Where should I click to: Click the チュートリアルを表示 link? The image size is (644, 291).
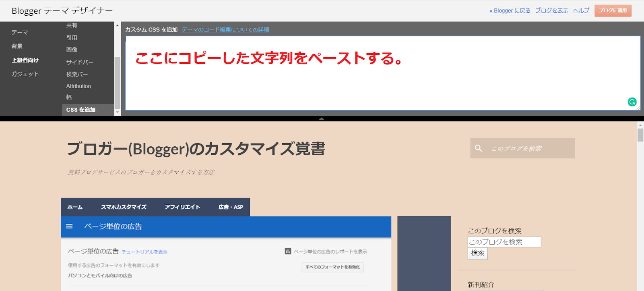coord(144,252)
